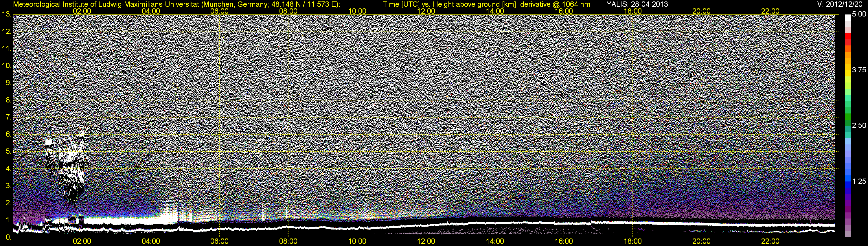Click the 1 km height axis label
Viewport: 868px width, 246px height.
click(x=8, y=220)
